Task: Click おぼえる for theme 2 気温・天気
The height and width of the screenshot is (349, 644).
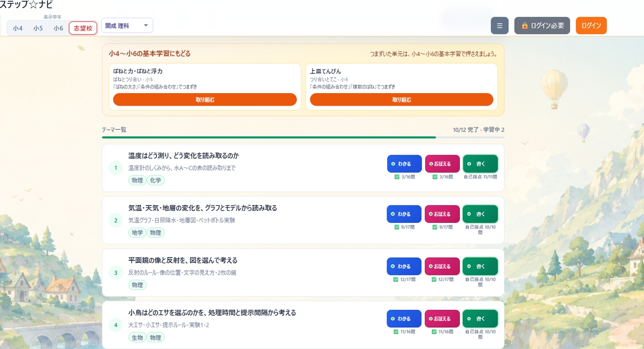Action: pyautogui.click(x=442, y=214)
